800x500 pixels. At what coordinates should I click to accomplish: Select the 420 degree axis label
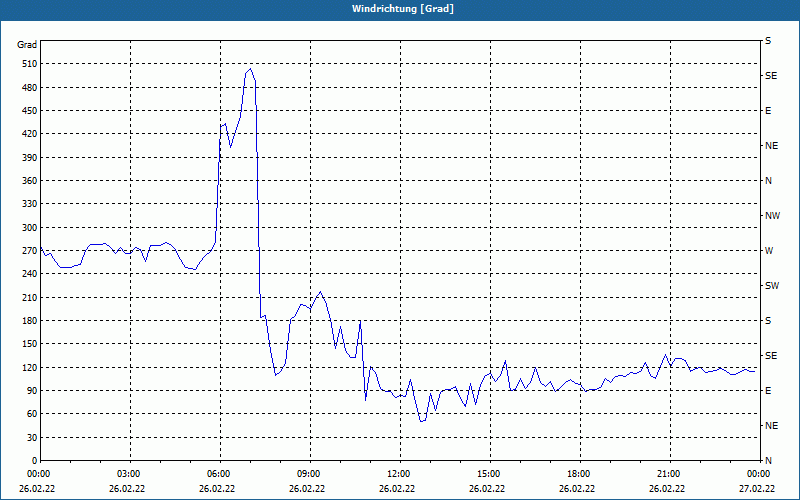click(x=31, y=134)
